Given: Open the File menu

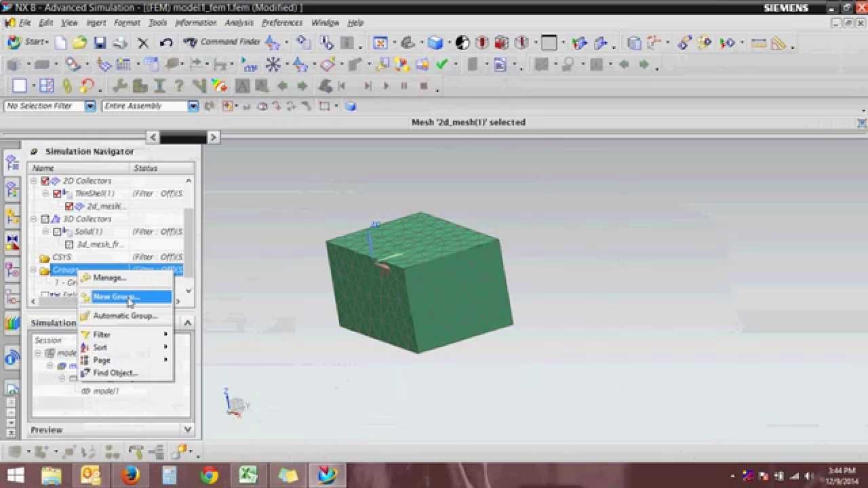Looking at the screenshot, I should tap(25, 22).
